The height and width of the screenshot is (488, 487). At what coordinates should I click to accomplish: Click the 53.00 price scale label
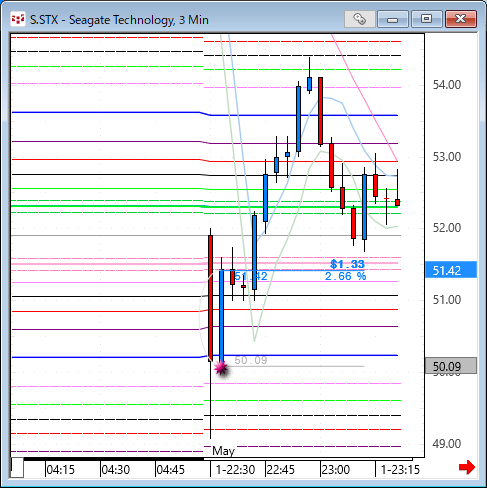click(447, 157)
